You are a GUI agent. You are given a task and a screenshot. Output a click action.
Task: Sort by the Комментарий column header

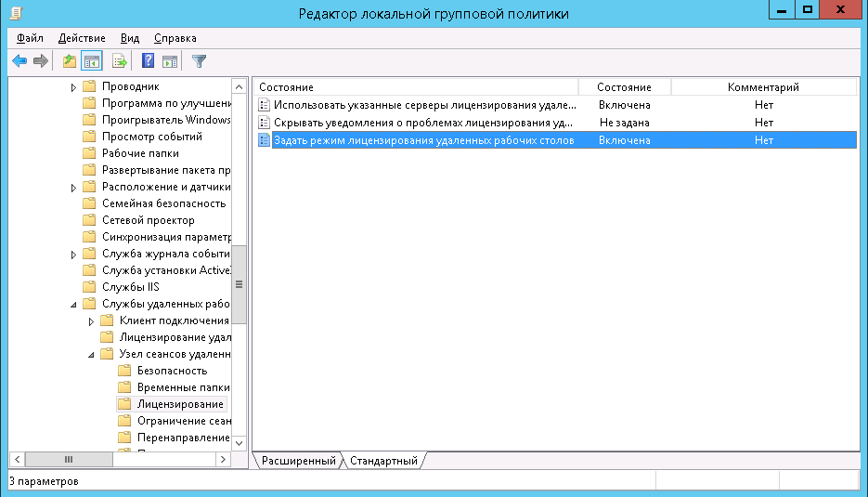tap(762, 86)
